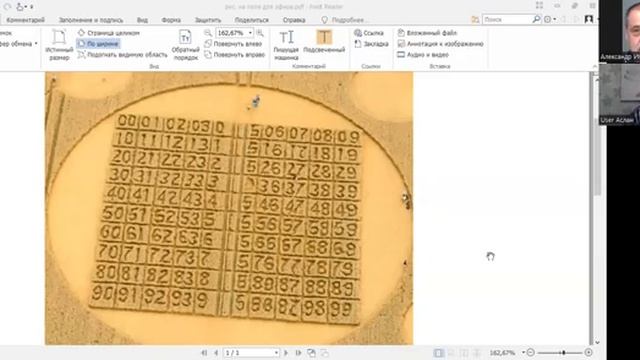Open the Защитить ribbon tab
This screenshot has height=360, width=640.
click(208, 20)
